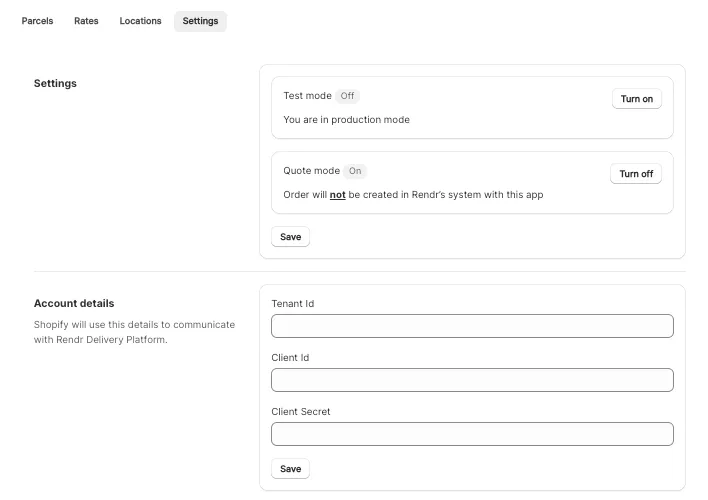
Task: Focus the Tenant Id field
Action: coord(472,326)
